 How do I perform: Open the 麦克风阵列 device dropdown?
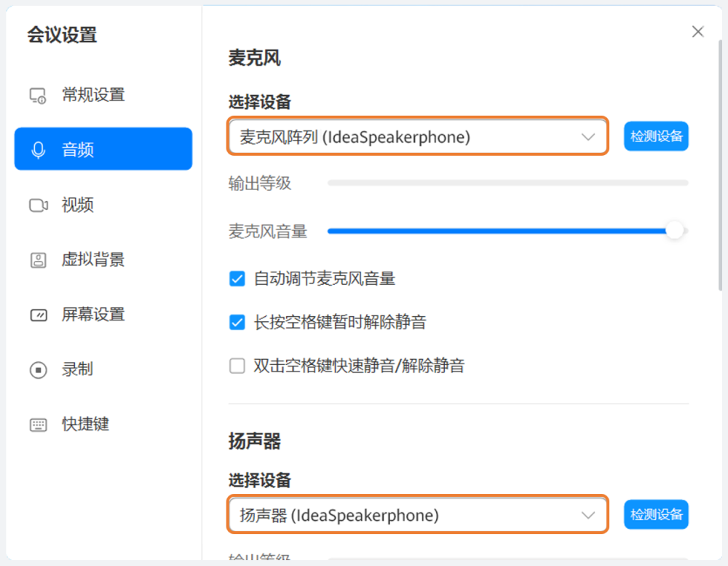tap(417, 136)
